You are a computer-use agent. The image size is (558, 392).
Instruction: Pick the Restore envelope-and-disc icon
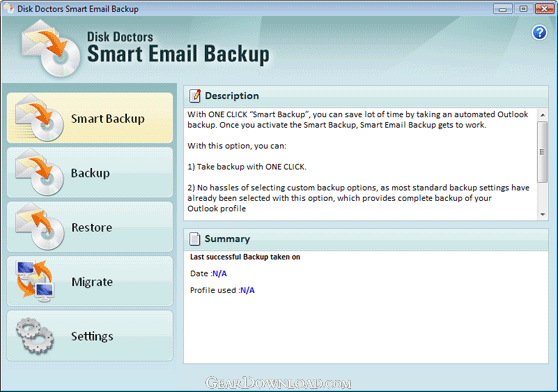coord(39,227)
